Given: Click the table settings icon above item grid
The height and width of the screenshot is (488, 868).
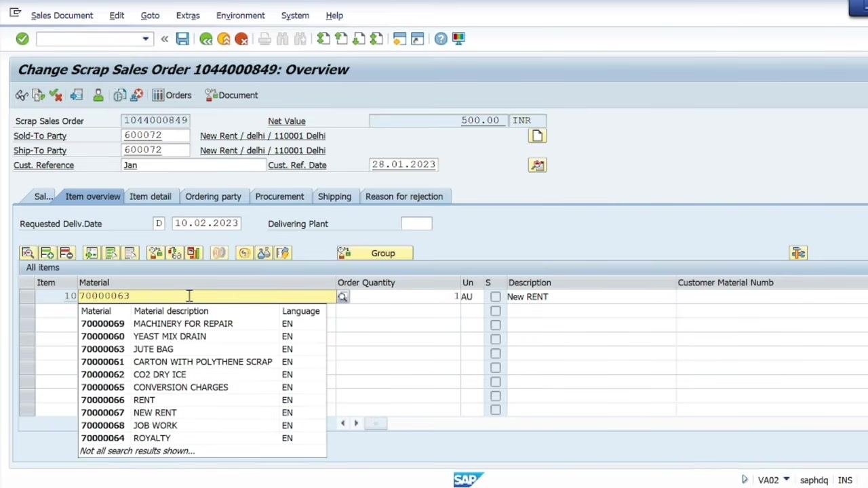Looking at the screenshot, I should click(798, 253).
